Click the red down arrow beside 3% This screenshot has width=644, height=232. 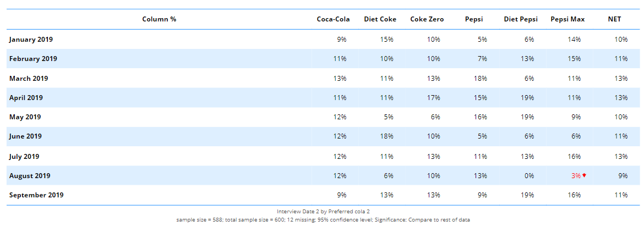tap(585, 175)
